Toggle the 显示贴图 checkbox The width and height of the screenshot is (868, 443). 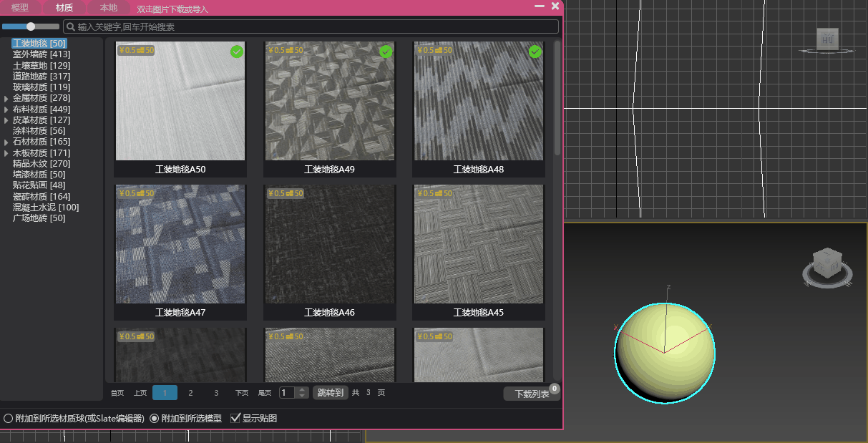(x=235, y=419)
